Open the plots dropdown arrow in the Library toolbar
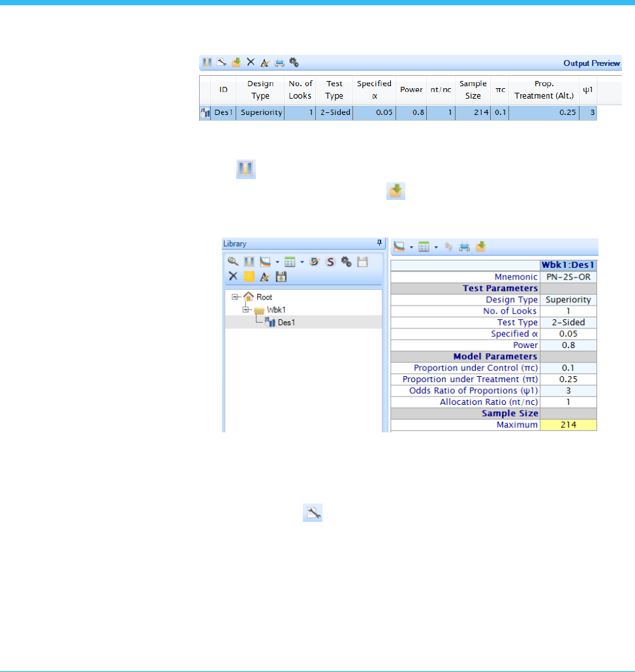The height and width of the screenshot is (672, 635). point(277,262)
